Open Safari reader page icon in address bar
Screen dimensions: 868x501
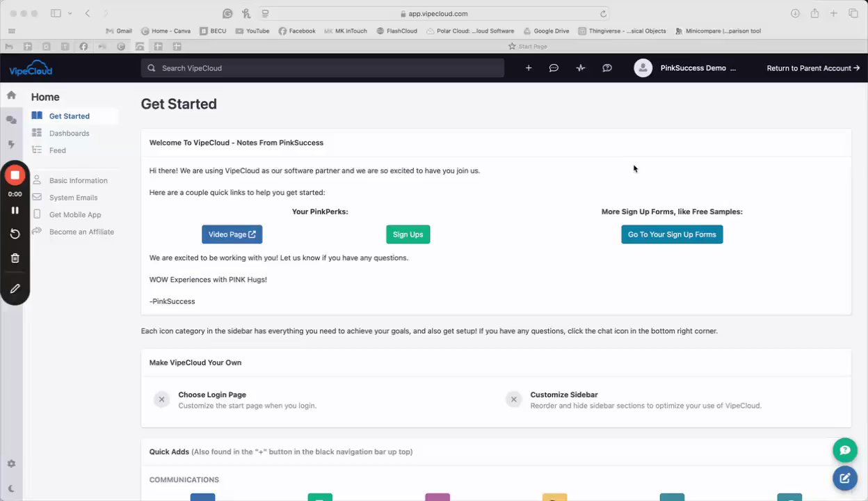pos(265,13)
